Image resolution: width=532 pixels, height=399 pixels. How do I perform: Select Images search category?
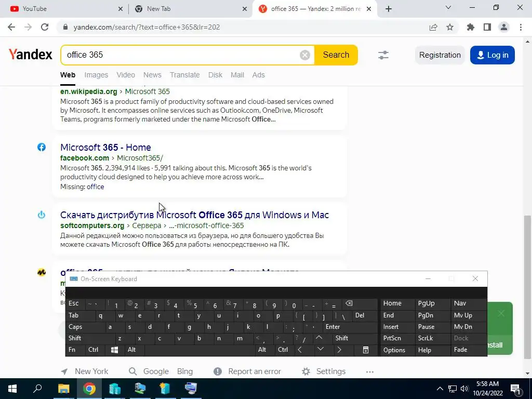[96, 75]
